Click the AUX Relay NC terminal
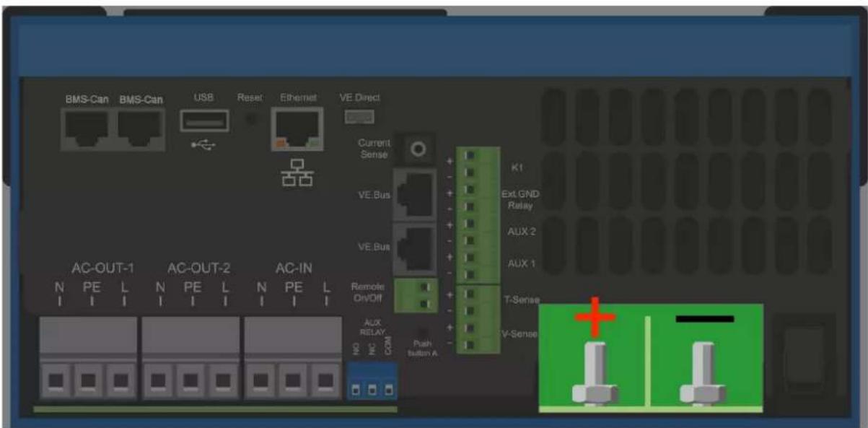This screenshot has height=428, width=868. click(372, 390)
